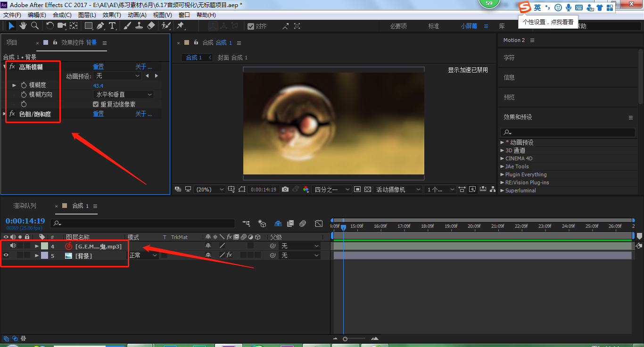Select the Rotation tool
Viewport: 644px width, 347px height.
pos(50,26)
